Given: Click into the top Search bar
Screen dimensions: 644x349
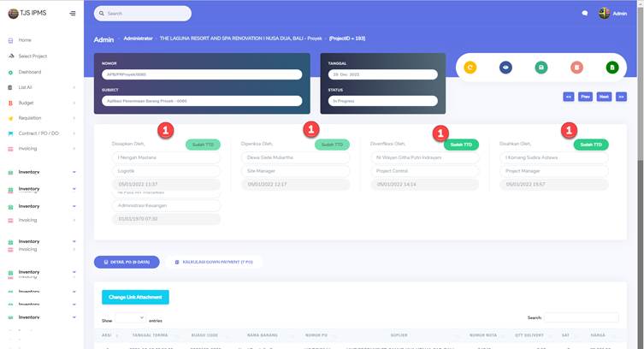Looking at the screenshot, I should click(x=143, y=14).
